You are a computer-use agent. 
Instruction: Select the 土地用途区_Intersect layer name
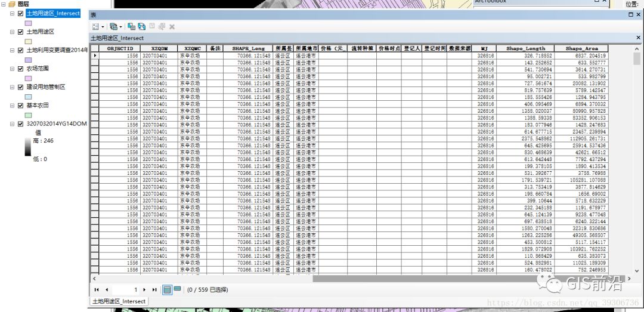pyautogui.click(x=53, y=14)
